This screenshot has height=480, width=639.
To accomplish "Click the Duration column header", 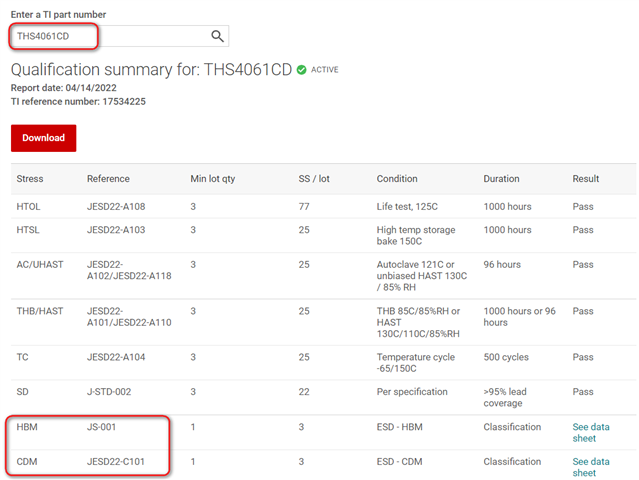I will tap(501, 179).
